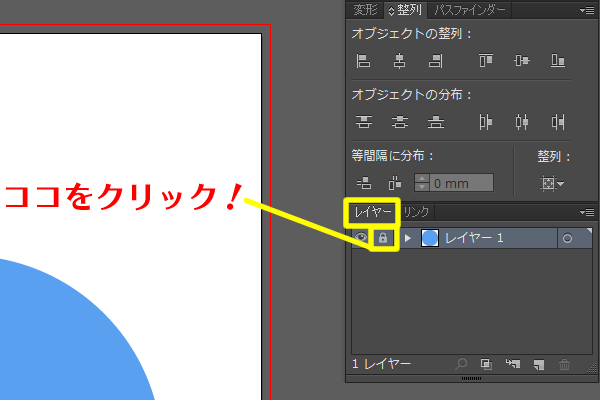
Task: Click horizontal distribute space icon
Action: click(x=395, y=183)
